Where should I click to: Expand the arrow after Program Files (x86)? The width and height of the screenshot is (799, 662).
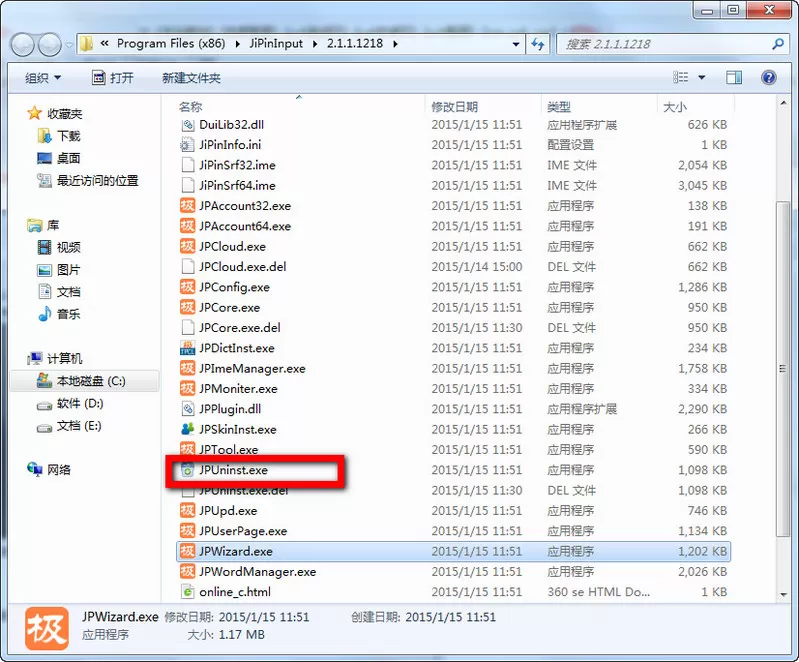pyautogui.click(x=237, y=44)
